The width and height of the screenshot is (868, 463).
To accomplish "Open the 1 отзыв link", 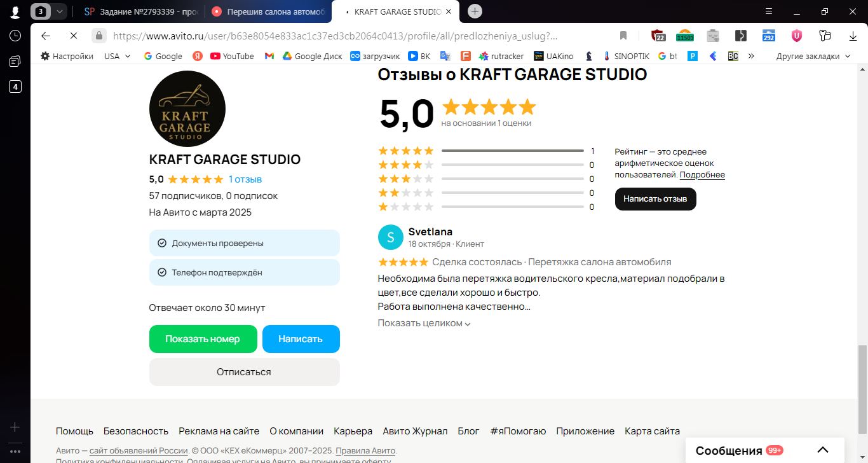I will click(x=245, y=179).
